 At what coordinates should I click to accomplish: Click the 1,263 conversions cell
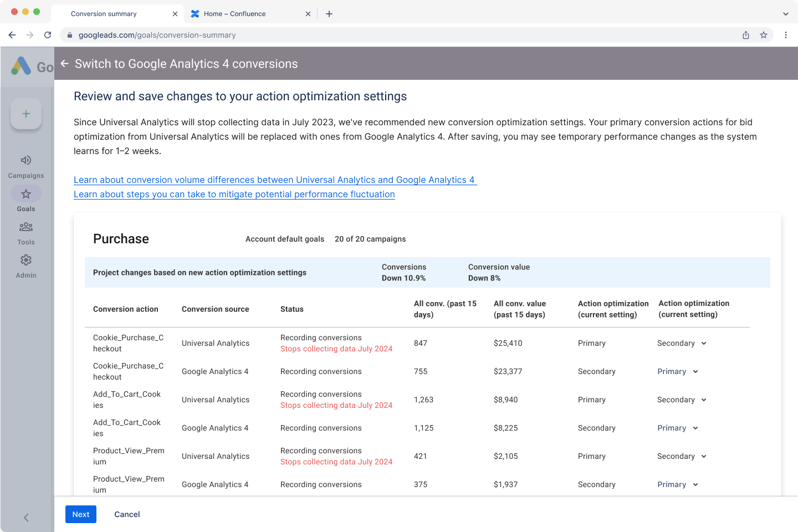pyautogui.click(x=424, y=400)
